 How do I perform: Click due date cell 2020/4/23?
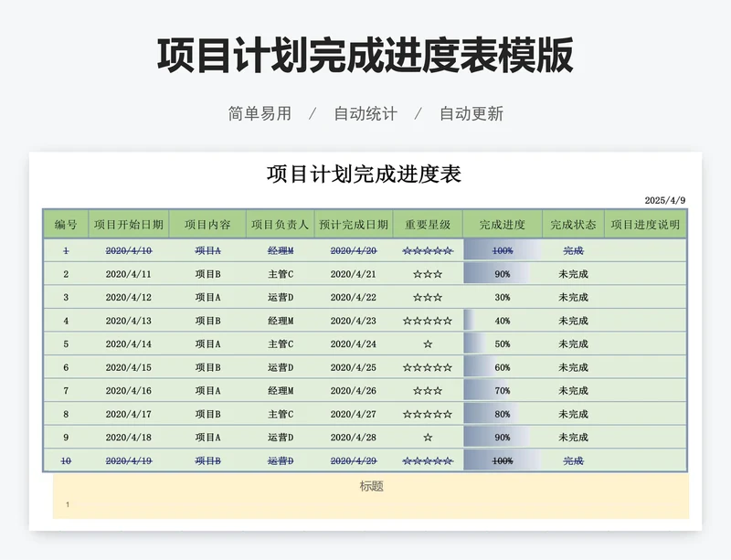pos(354,321)
